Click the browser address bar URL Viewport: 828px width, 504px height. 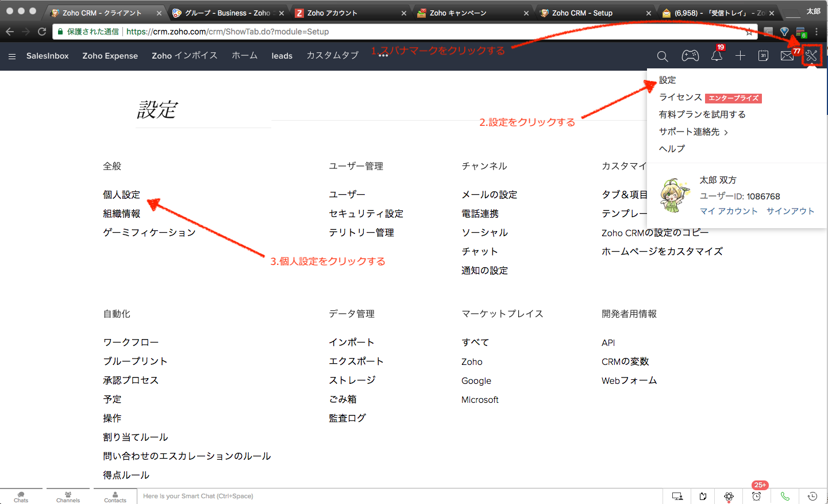point(228,32)
